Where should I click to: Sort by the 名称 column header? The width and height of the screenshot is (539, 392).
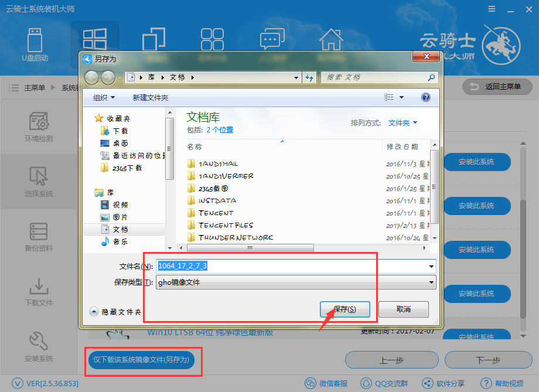pyautogui.click(x=195, y=147)
